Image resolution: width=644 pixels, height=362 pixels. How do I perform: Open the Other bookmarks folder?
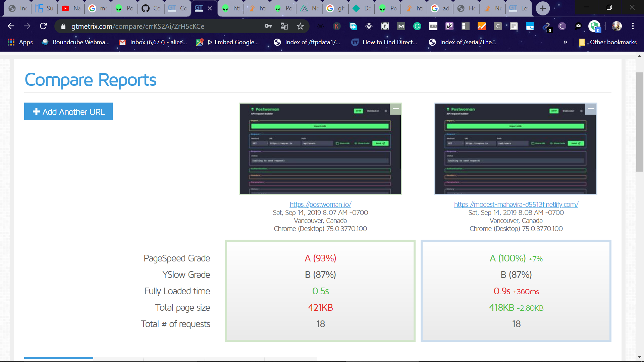point(608,42)
